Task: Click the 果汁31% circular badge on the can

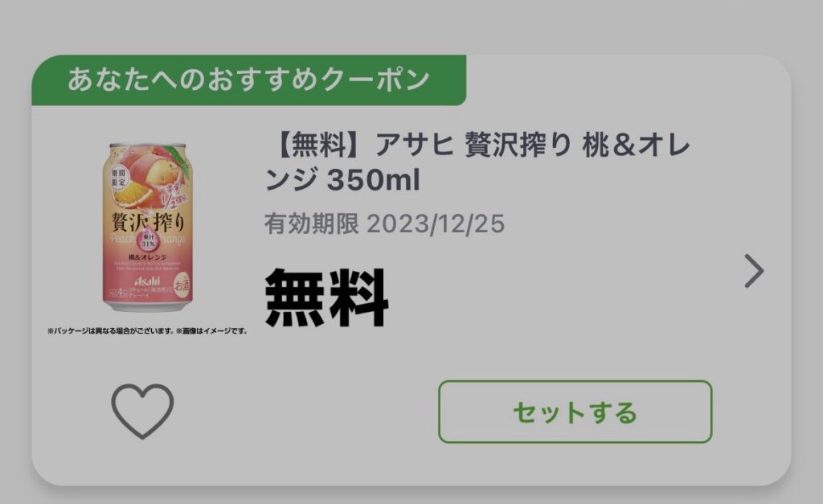Action: 148,241
